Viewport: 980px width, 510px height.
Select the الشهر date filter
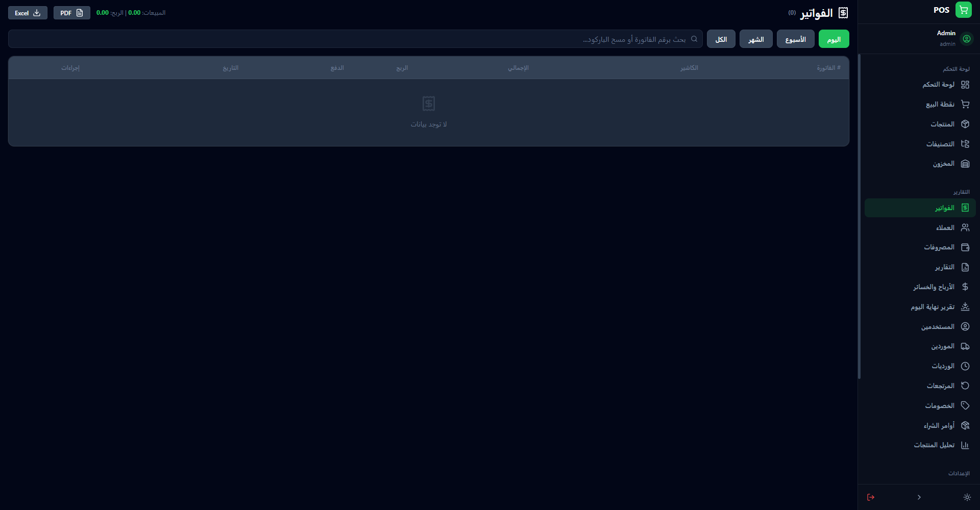756,39
